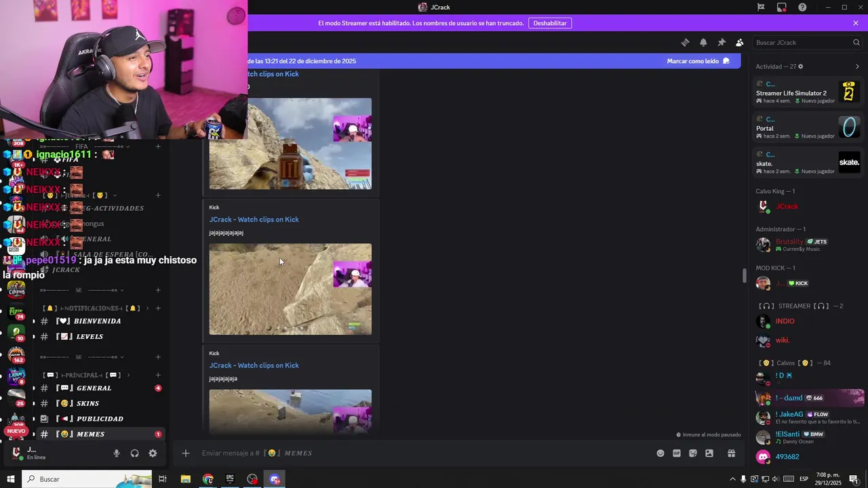Open server icon with 10 badge

pyautogui.click(x=16, y=332)
